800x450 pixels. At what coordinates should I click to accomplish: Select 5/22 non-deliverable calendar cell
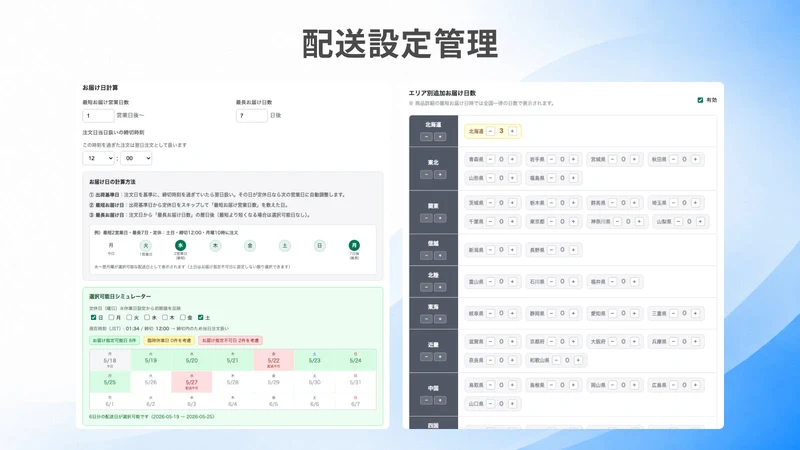pos(273,360)
